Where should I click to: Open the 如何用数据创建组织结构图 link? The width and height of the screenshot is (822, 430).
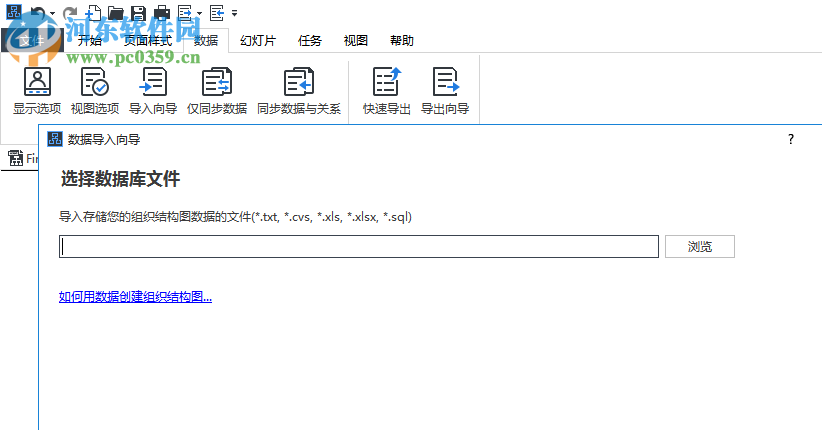point(135,297)
